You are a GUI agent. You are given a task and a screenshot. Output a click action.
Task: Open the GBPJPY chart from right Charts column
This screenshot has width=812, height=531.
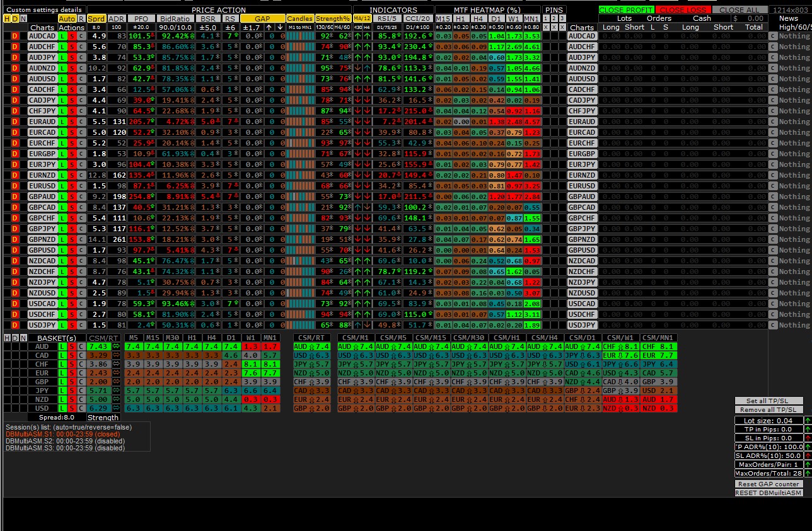click(582, 229)
